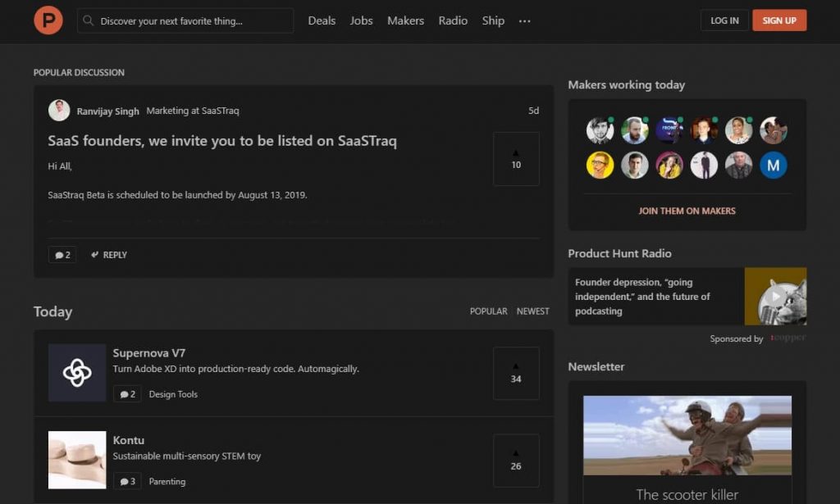The image size is (840, 504).
Task: Open the scooter newsletter image
Action: click(x=687, y=435)
